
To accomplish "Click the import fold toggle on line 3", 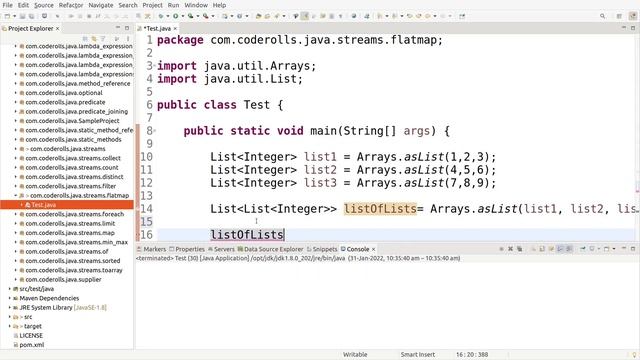I will pos(155,66).
